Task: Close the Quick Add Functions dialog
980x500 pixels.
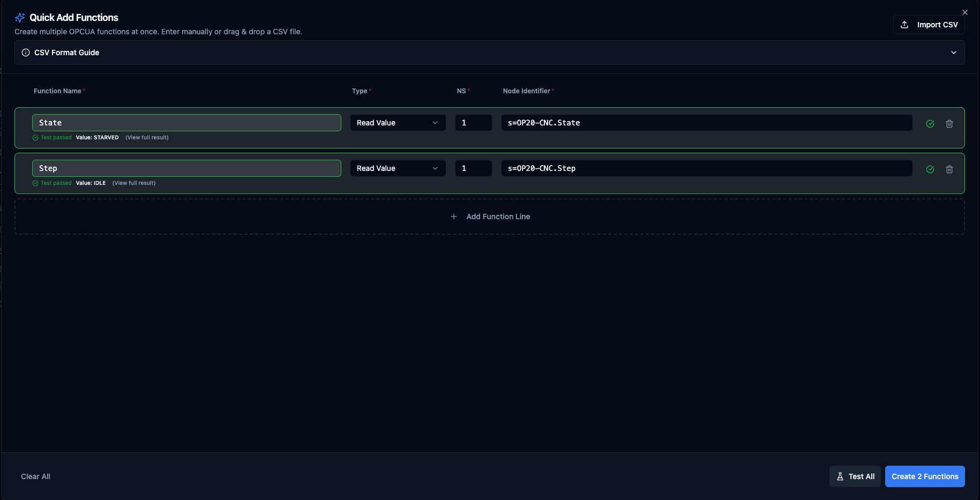Action: point(964,12)
